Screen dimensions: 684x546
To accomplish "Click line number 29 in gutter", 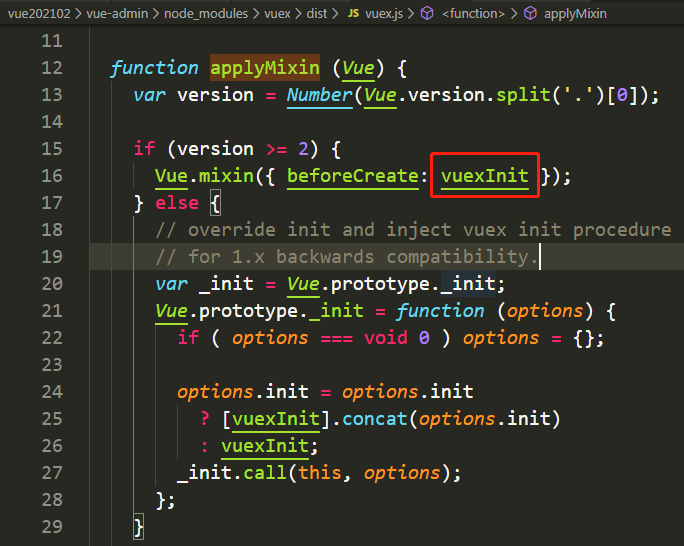I will click(x=52, y=526).
